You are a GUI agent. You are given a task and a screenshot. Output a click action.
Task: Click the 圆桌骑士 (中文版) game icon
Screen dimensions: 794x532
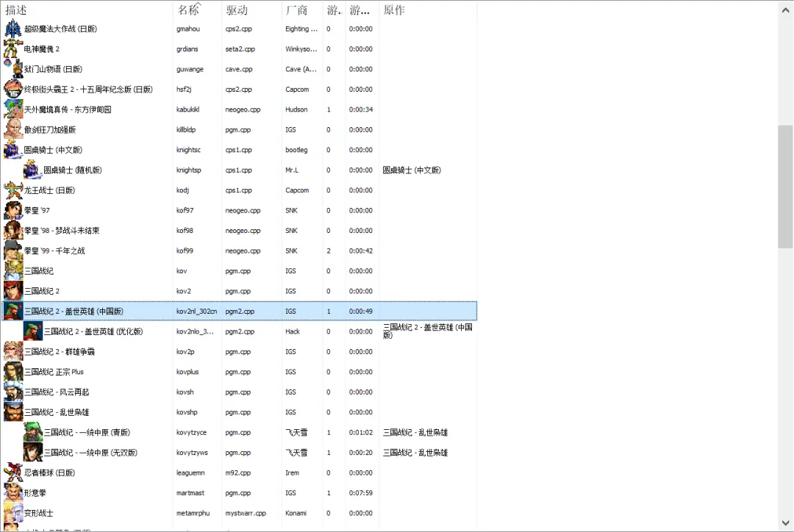(13, 150)
